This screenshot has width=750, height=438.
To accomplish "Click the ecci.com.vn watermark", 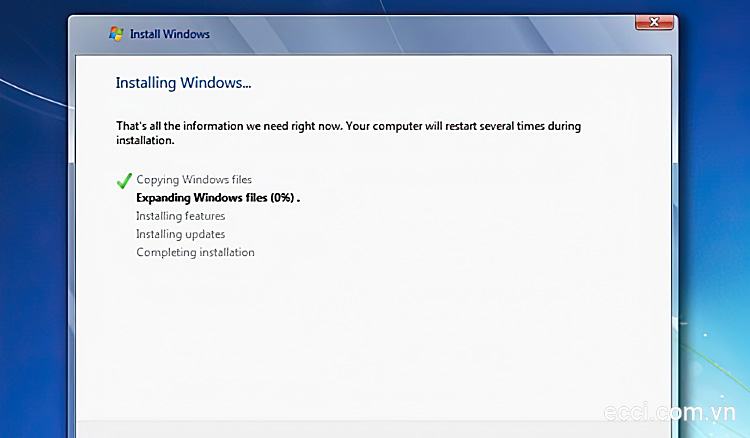I will coord(669,413).
